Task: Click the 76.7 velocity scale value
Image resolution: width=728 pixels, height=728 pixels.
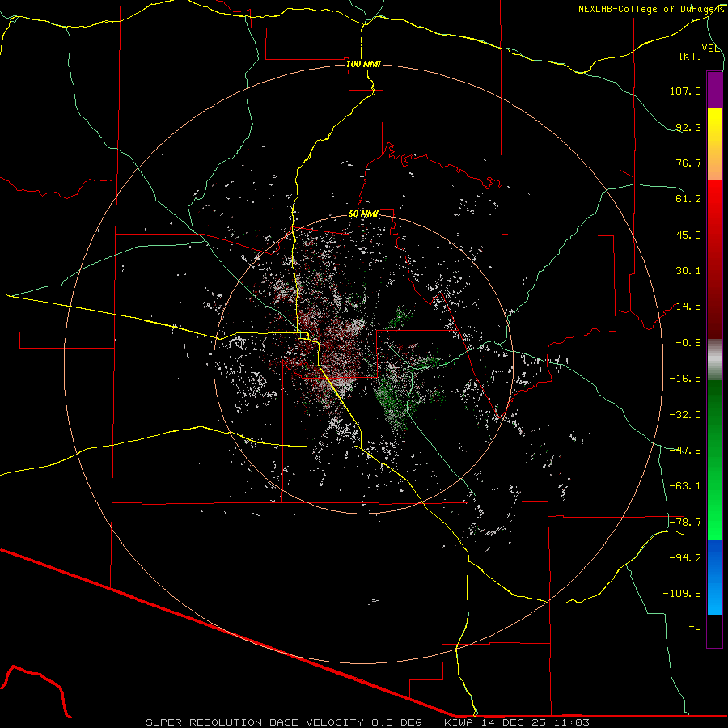Action: 688,163
